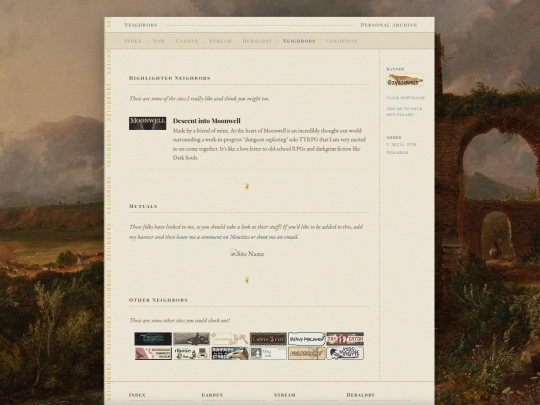Click the Neighbors title in header
Image resolution: width=540 pixels, height=405 pixels.
[141, 25]
